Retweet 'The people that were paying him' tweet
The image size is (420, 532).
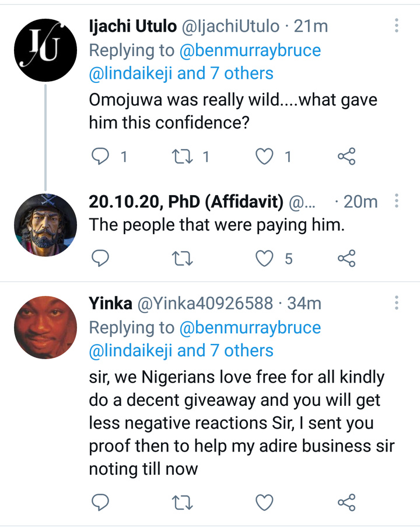[183, 259]
